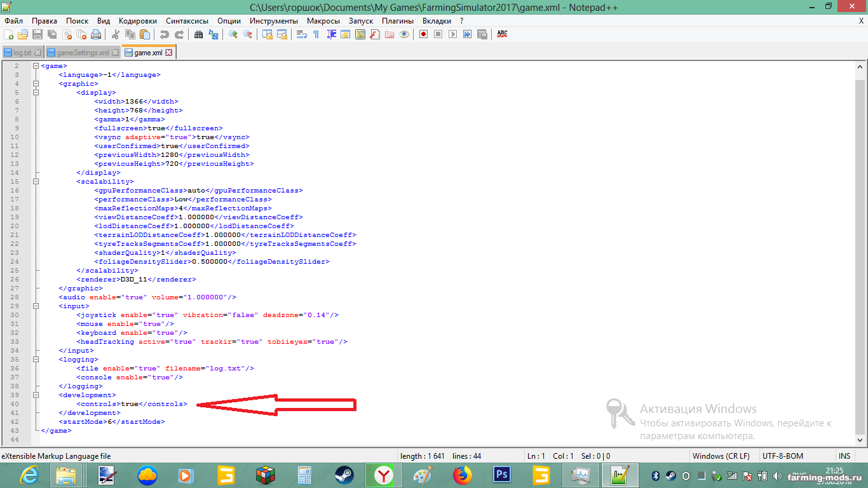Collapse the <display> block fold marker

click(x=36, y=92)
